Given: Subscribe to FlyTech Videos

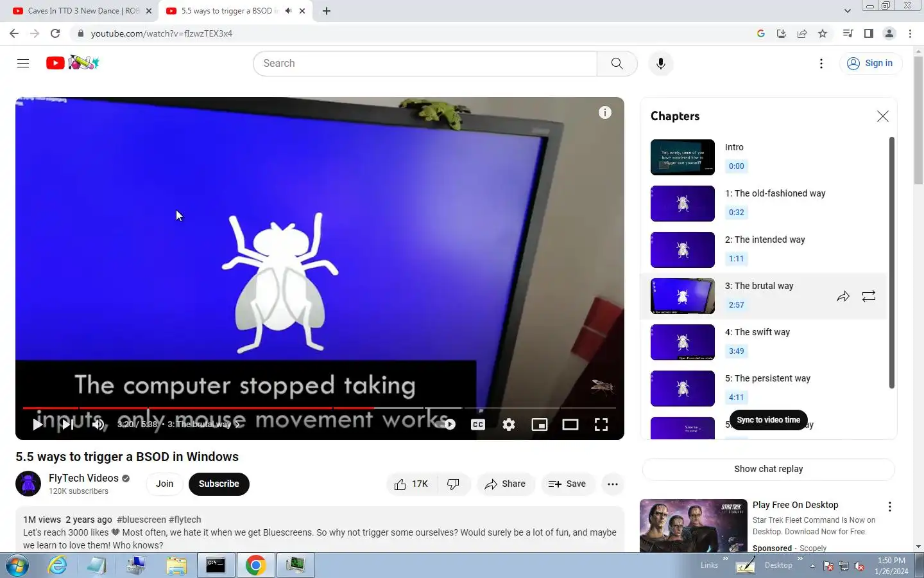Looking at the screenshot, I should tap(219, 484).
